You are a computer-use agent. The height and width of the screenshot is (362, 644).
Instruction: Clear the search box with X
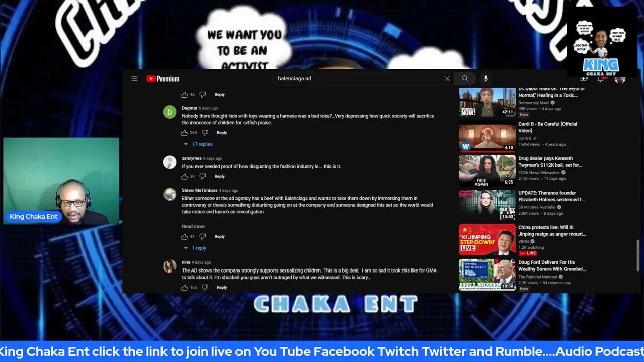447,78
